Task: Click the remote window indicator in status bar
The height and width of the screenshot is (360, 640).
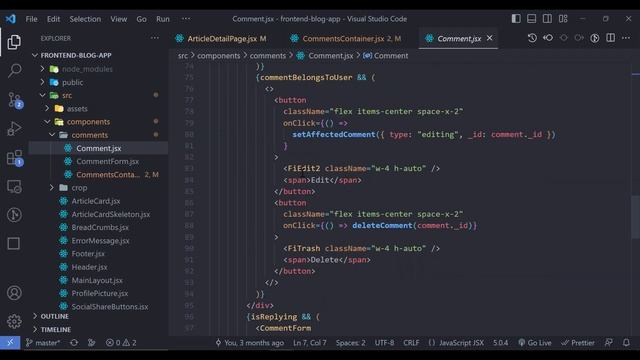Action: pyautogui.click(x=10, y=342)
